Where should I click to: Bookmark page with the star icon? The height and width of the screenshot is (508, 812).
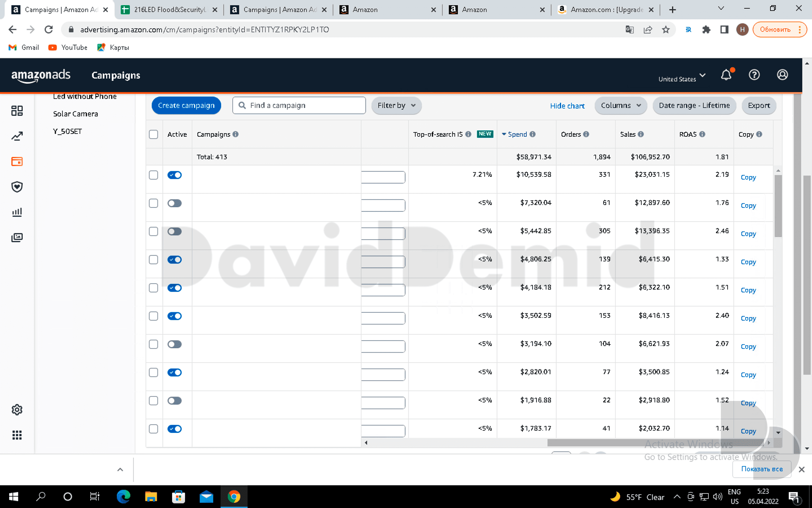pos(666,30)
